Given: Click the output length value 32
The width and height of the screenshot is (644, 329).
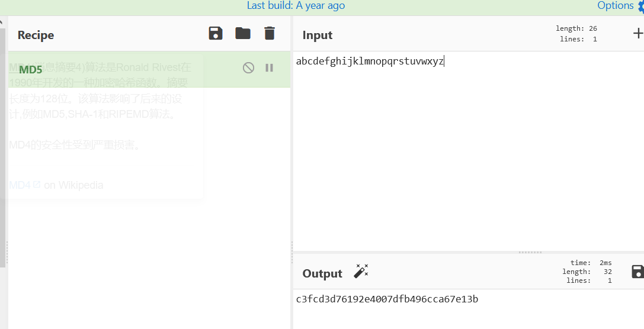Looking at the screenshot, I should coord(608,272).
